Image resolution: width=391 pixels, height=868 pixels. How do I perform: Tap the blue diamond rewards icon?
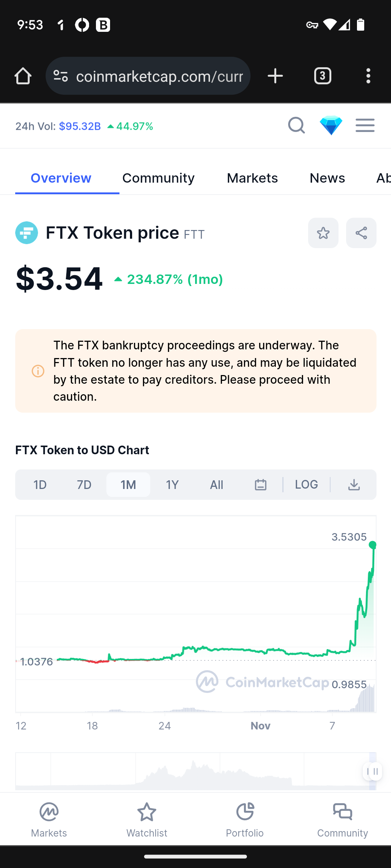pyautogui.click(x=331, y=125)
